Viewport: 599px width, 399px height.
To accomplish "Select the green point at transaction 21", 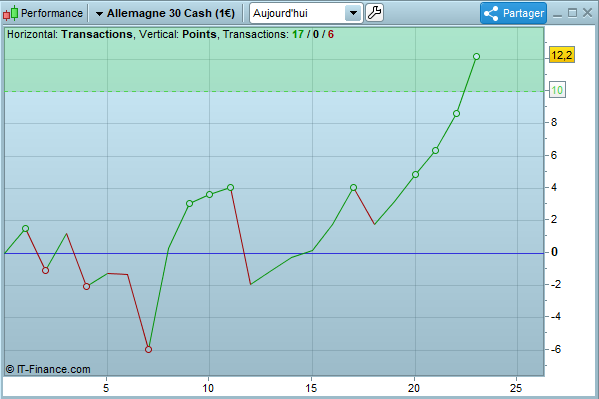I will 435,151.
